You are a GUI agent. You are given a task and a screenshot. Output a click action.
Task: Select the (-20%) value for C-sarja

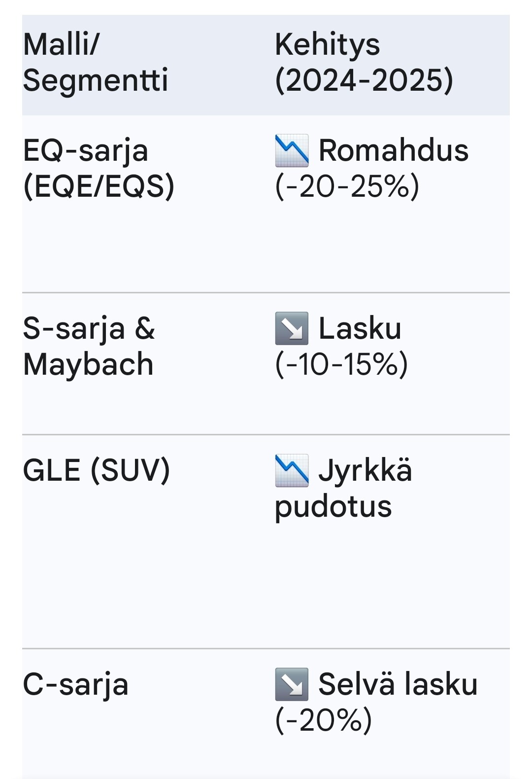(x=324, y=720)
